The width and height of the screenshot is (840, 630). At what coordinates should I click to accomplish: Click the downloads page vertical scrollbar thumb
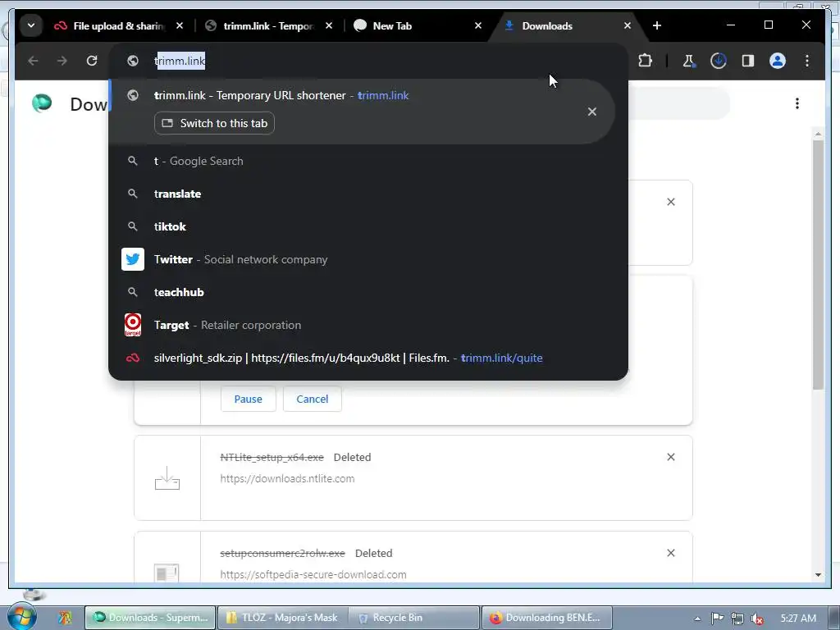(x=818, y=265)
